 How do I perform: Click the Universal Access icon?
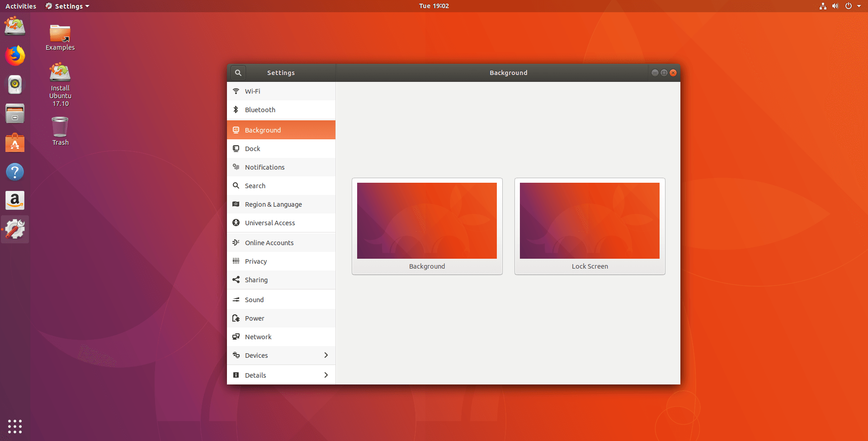(x=236, y=223)
